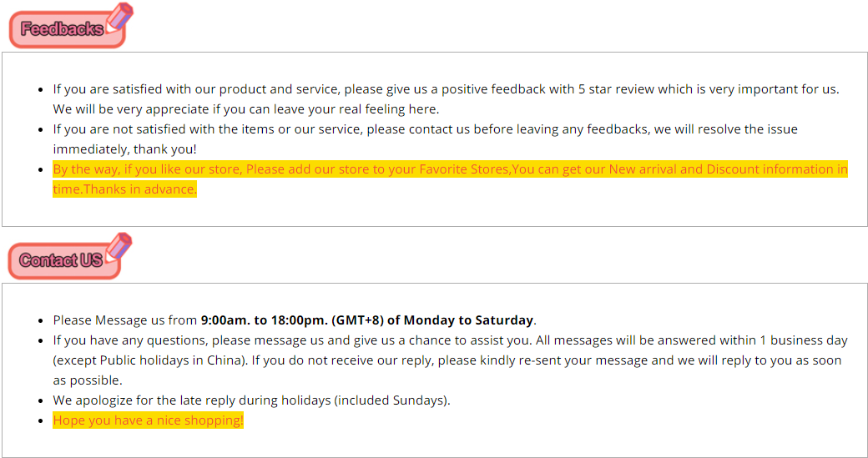Click the "immediately, thank you!" line
The image size is (868, 458).
[x=124, y=149]
